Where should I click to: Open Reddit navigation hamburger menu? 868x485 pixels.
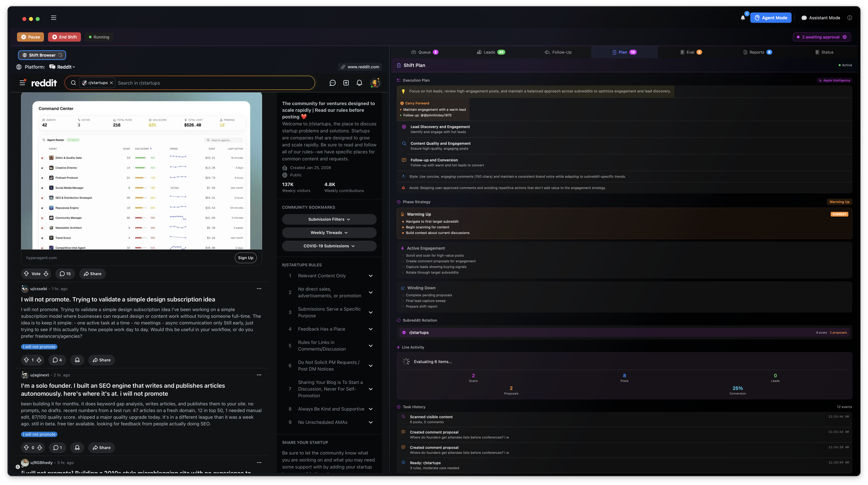pyautogui.click(x=22, y=83)
